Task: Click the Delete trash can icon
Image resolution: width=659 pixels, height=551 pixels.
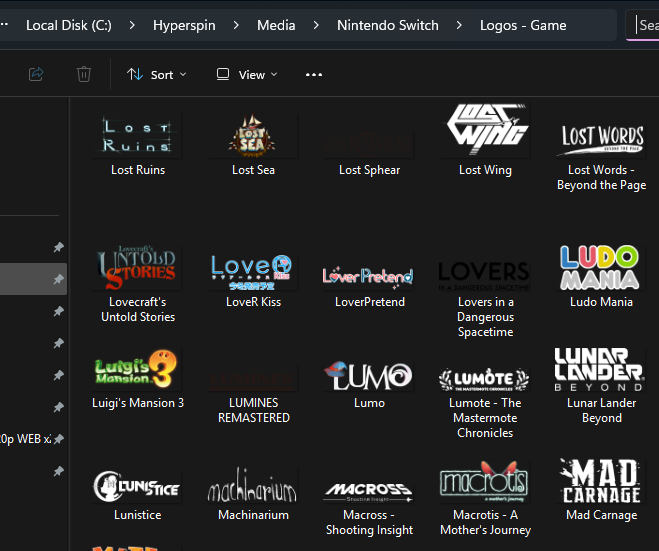Action: tap(84, 74)
